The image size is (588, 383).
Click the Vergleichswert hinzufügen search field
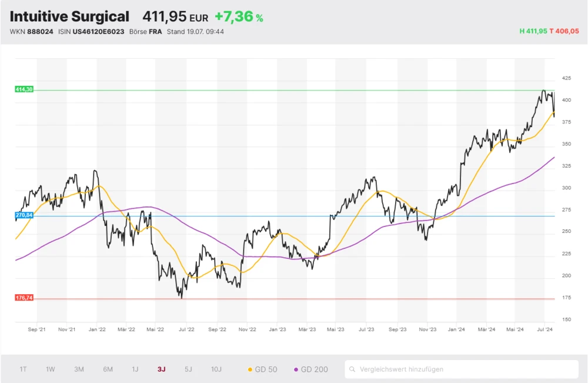click(412, 369)
